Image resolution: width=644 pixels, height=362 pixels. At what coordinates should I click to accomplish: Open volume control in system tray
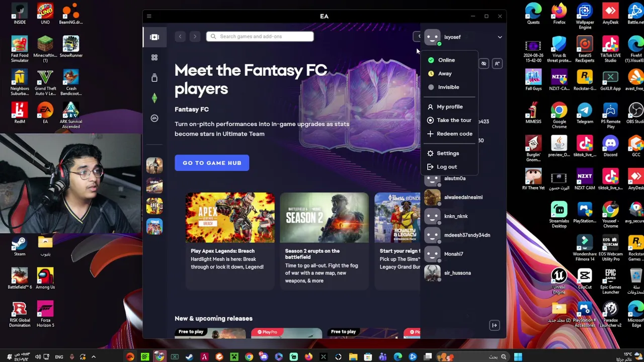38,357
